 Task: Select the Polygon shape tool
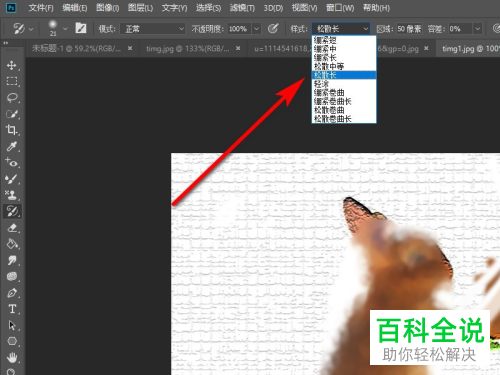[12, 341]
